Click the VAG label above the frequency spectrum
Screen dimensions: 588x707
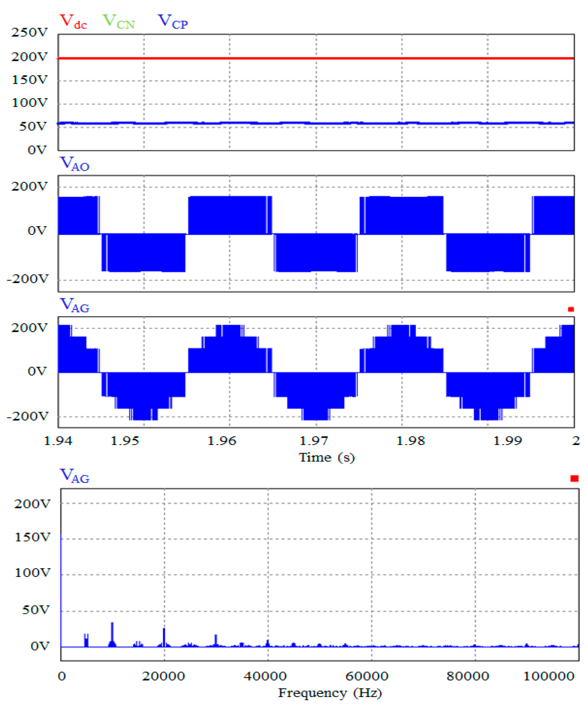pyautogui.click(x=74, y=476)
